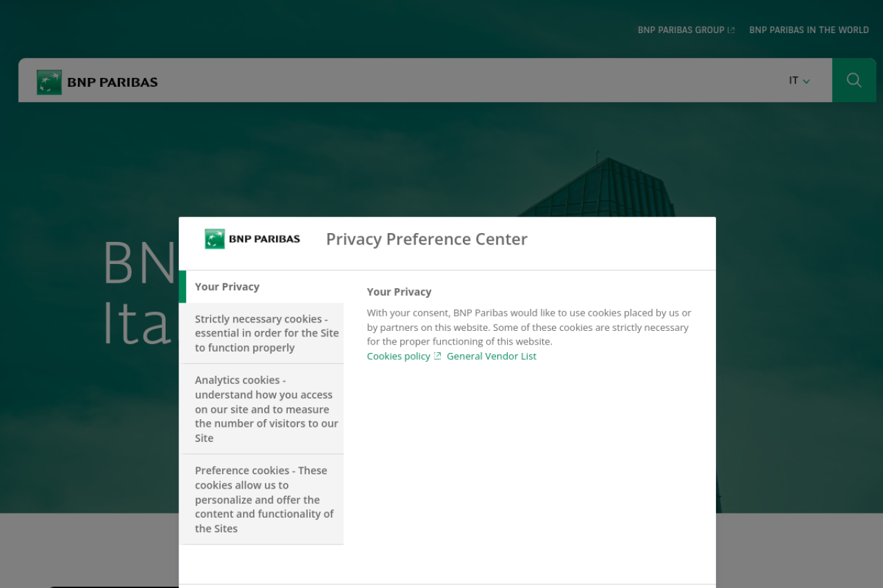
Task: Click the consent paragraph starting 'With your consent'
Action: [x=529, y=327]
